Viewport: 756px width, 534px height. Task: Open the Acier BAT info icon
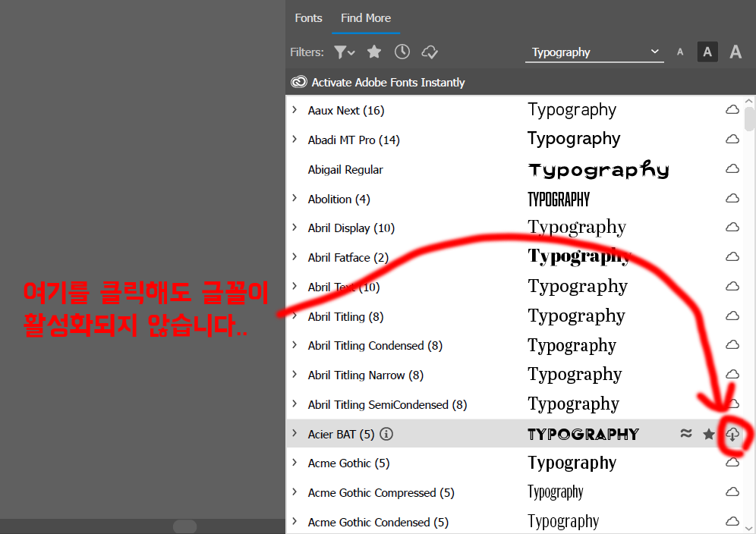coord(386,434)
